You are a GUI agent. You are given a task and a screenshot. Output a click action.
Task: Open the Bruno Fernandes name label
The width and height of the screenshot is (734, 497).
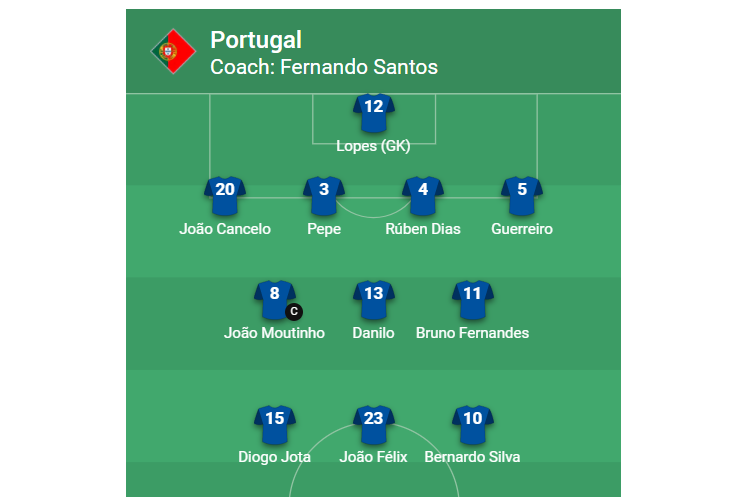click(472, 333)
